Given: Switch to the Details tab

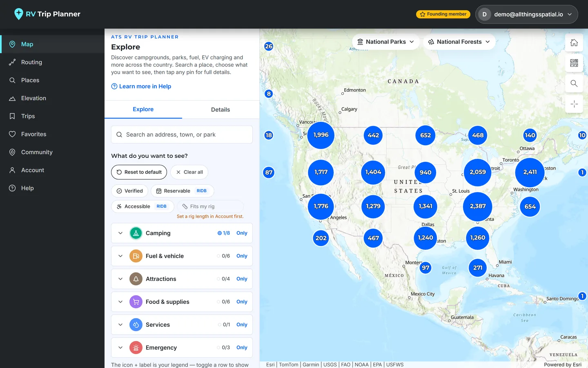Looking at the screenshot, I should click(220, 110).
